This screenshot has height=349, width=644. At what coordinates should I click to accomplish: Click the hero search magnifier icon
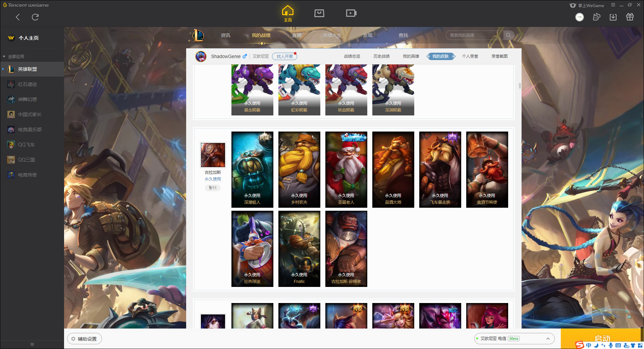pyautogui.click(x=508, y=35)
